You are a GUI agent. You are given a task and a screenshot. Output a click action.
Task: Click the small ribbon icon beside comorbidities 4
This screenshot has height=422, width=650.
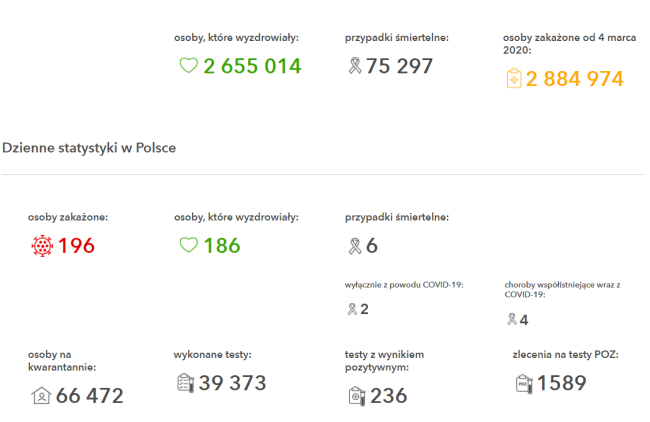pos(511,320)
